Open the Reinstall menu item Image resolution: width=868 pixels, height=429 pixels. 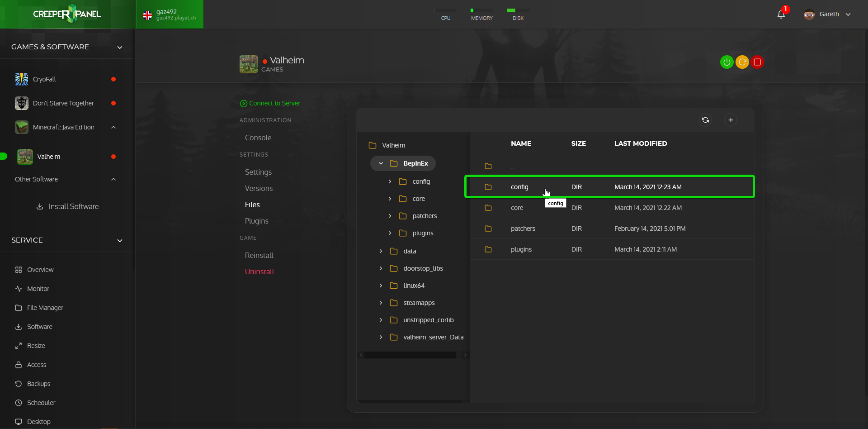[x=259, y=255]
